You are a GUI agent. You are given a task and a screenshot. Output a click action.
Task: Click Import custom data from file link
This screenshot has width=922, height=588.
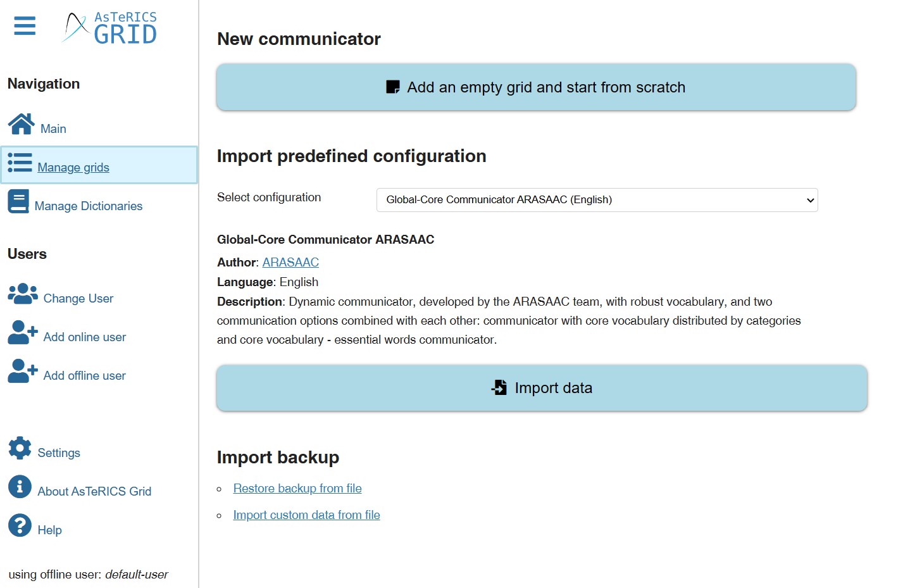(x=306, y=515)
